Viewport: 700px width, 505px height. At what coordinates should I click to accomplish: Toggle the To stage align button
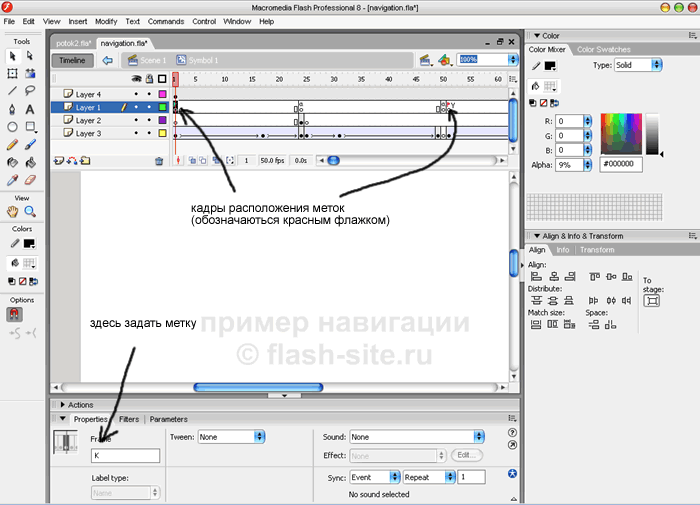click(652, 301)
